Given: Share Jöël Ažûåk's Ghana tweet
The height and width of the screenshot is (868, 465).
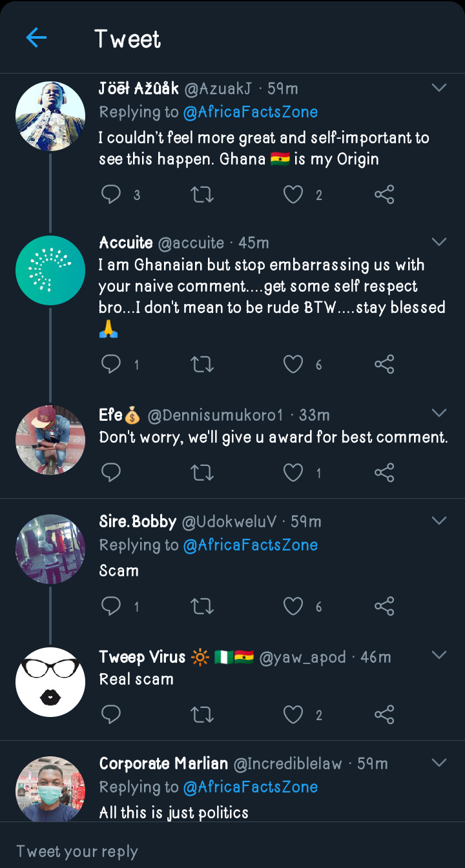Looking at the screenshot, I should pyautogui.click(x=384, y=194).
